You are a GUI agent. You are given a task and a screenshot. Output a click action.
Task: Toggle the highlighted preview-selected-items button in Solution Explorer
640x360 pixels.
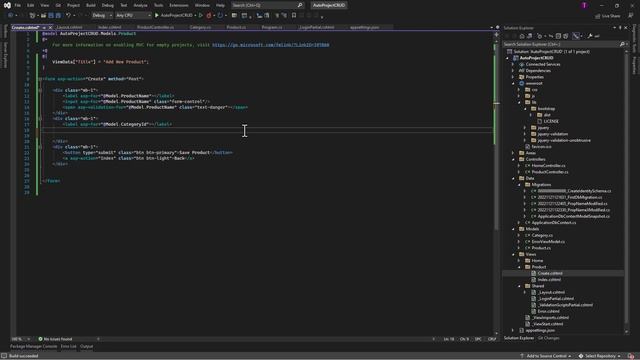576,36
